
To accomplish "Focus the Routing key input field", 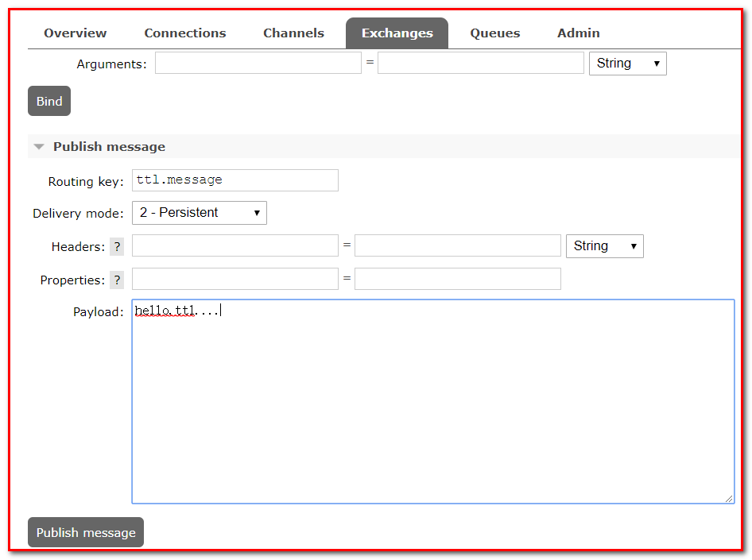I will coord(235,180).
